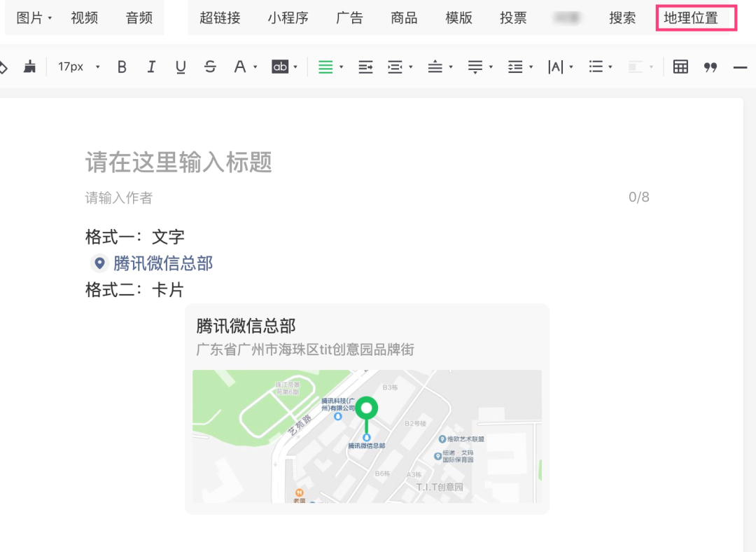Expand the space-before-paragraph dropdown arrow
Viewport: 756px width, 552px height.
[x=451, y=67]
